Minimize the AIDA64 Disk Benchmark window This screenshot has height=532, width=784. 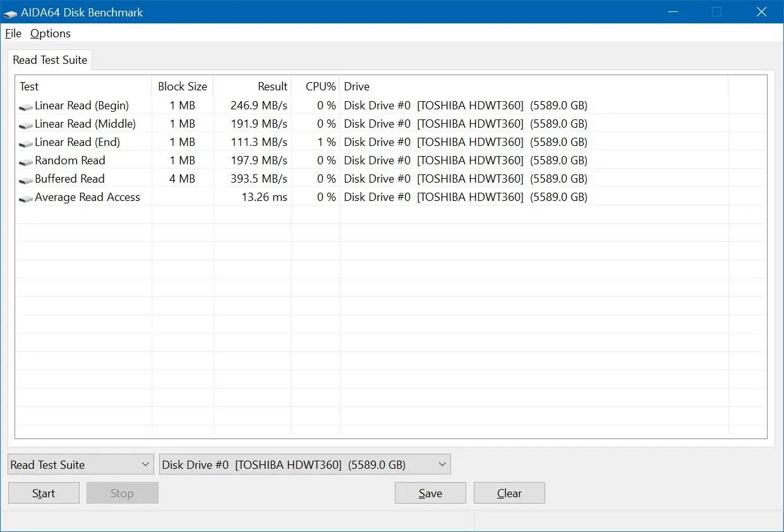(x=673, y=11)
